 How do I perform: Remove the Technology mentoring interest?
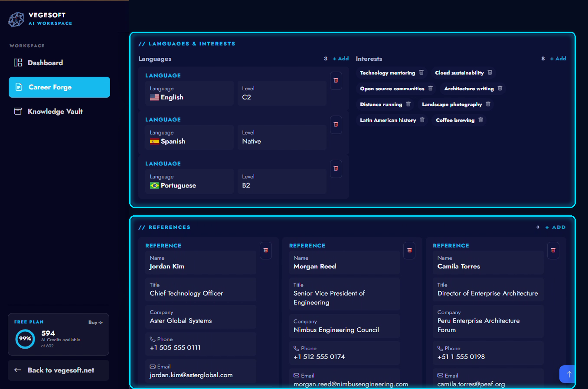click(421, 73)
